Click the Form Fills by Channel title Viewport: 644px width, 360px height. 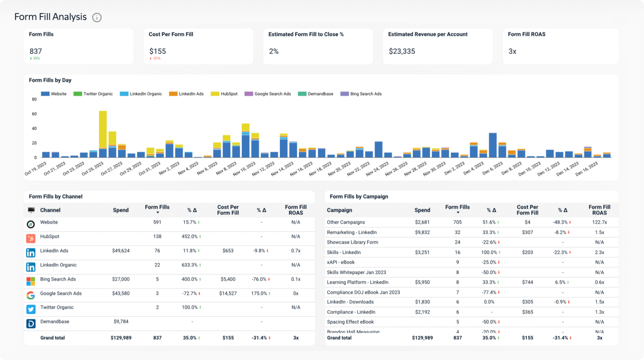click(x=56, y=197)
